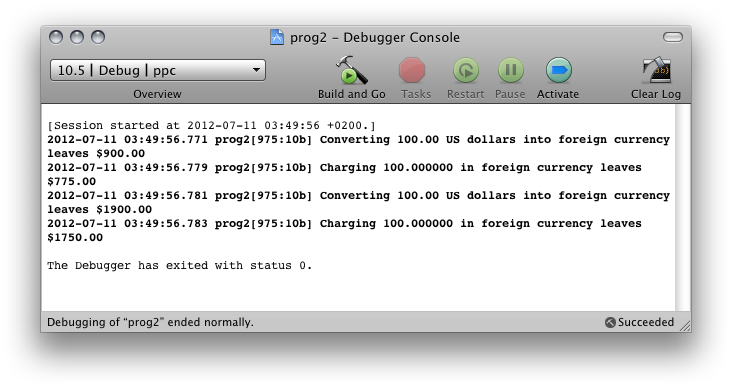Click the log line ending in "leaves $900.00"
Image resolution: width=732 pixels, height=388 pixels.
(359, 147)
